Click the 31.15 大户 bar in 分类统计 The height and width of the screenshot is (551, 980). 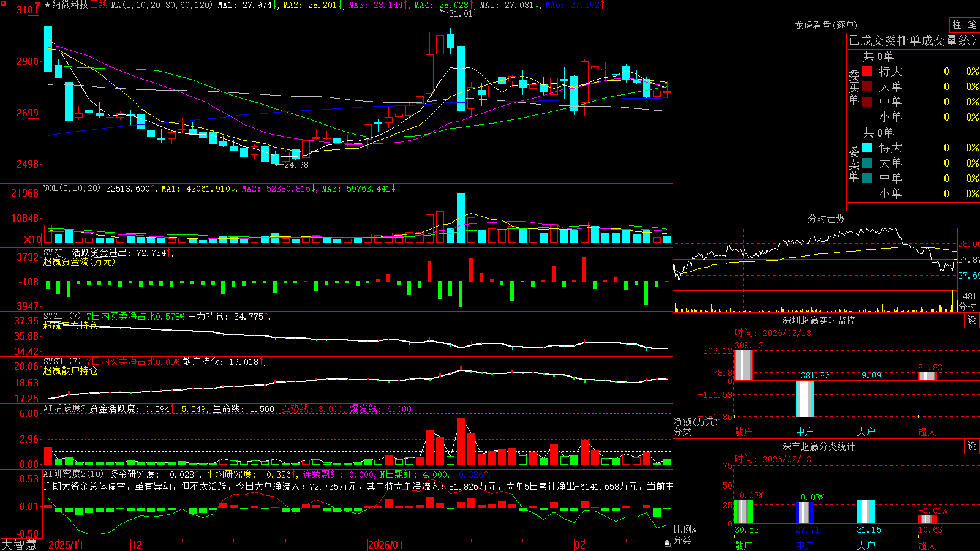pyautogui.click(x=866, y=512)
